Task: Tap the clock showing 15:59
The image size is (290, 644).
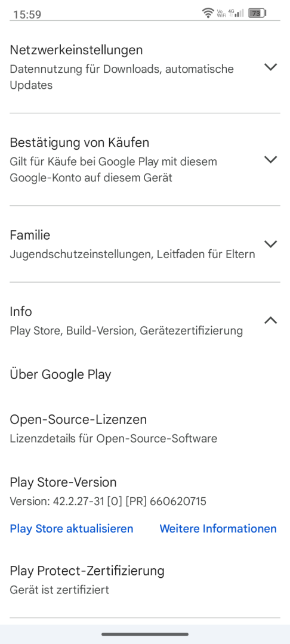Action: click(27, 14)
